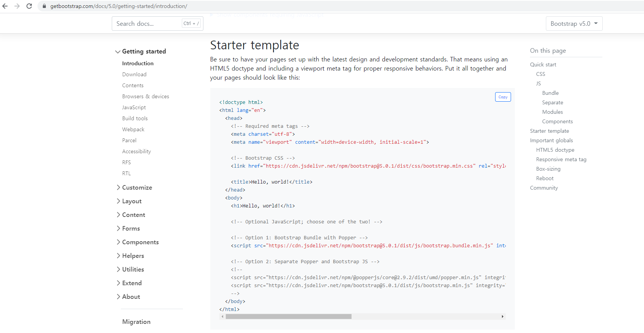The image size is (644, 333).
Task: Open the Introduction page link
Action: coord(138,63)
